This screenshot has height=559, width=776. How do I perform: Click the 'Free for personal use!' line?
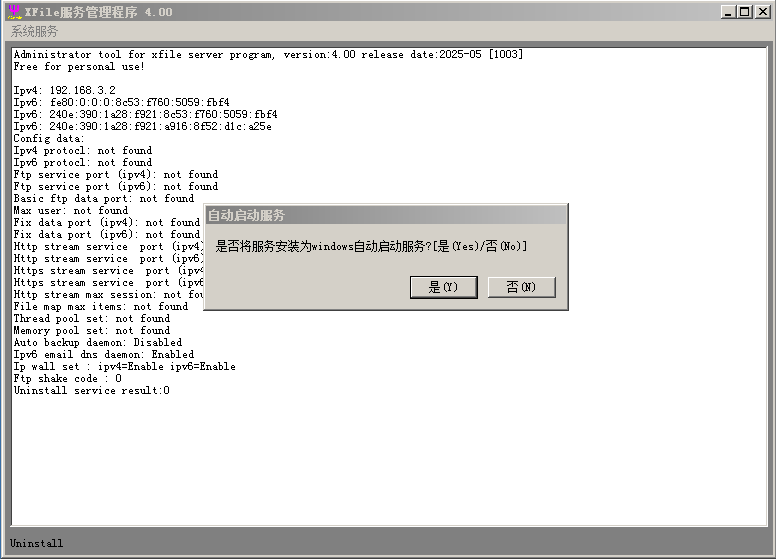[x=79, y=66]
